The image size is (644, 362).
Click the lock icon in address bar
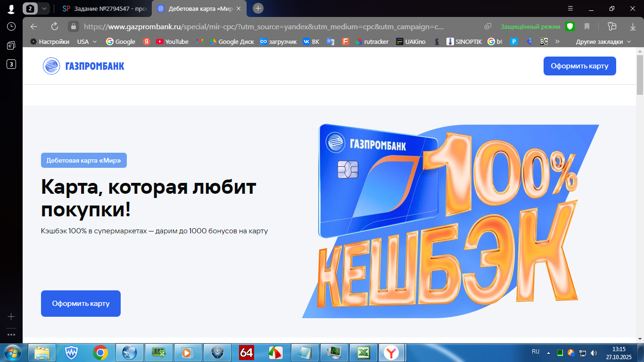[x=73, y=26]
